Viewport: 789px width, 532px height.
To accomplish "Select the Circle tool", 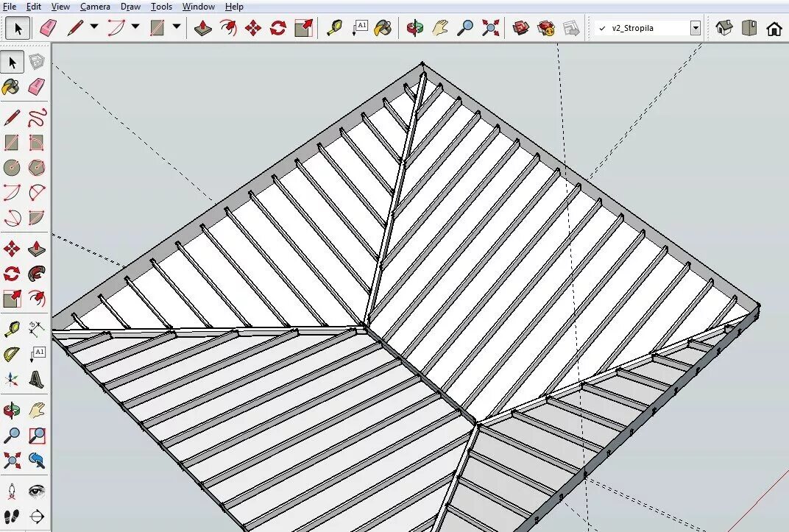I will (12, 168).
